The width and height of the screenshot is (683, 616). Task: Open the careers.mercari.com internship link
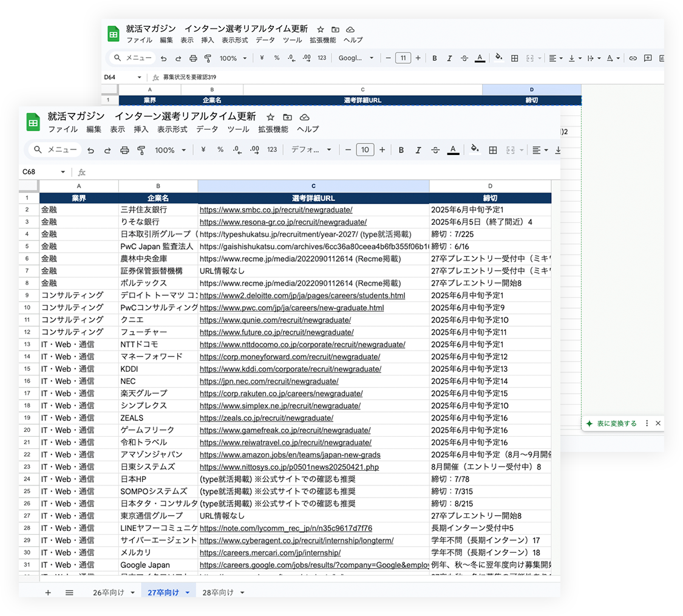pos(270,553)
